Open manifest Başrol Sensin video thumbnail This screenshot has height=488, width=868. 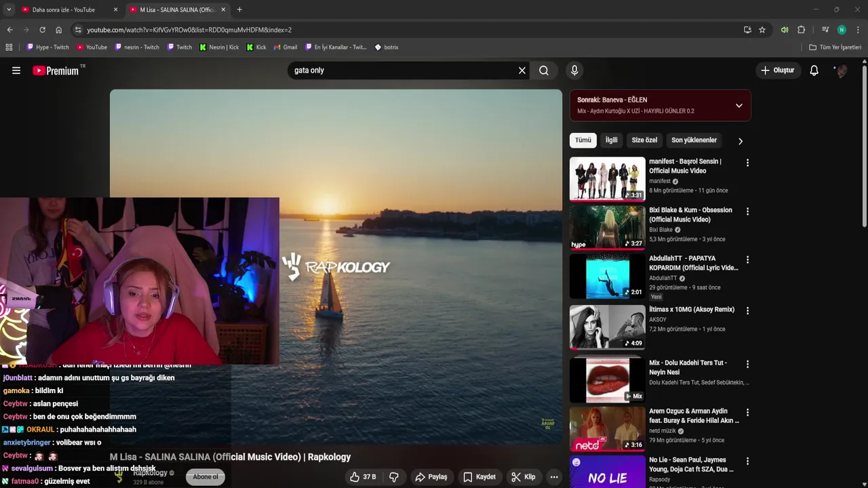pos(608,179)
